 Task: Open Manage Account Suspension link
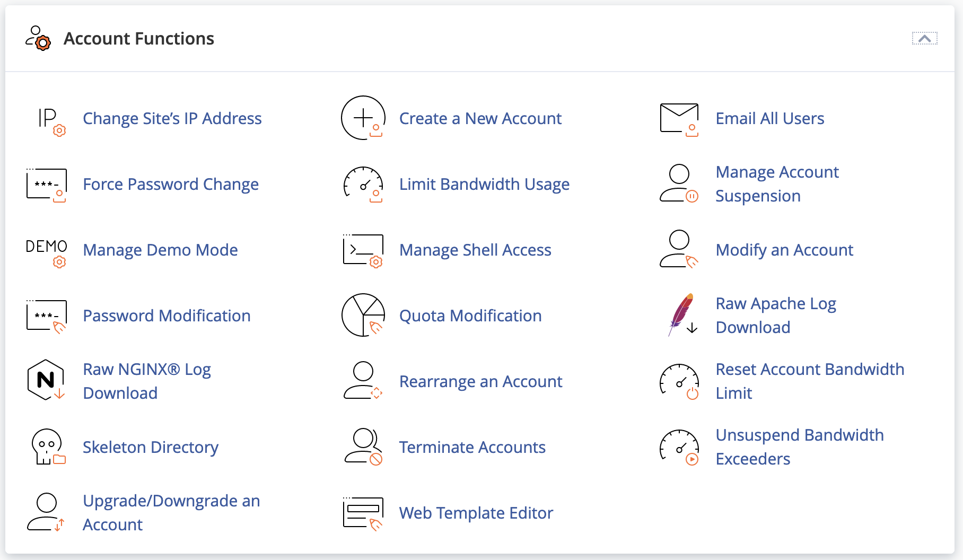tap(777, 184)
